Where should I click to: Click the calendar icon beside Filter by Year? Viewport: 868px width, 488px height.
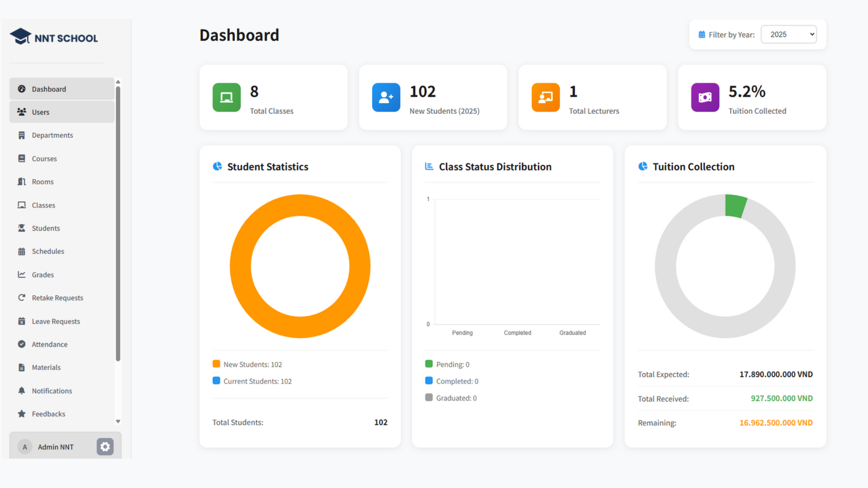tap(702, 35)
